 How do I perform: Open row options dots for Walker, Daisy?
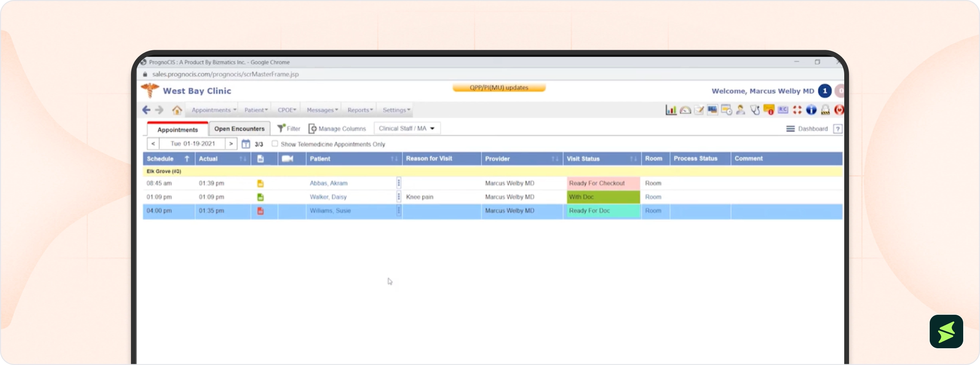(x=399, y=197)
